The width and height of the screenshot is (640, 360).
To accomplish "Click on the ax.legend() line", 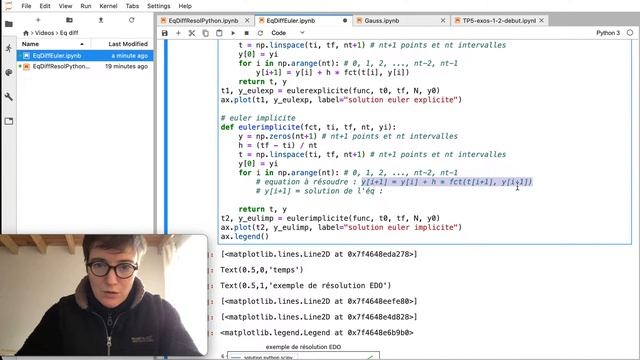I will pyautogui.click(x=245, y=236).
